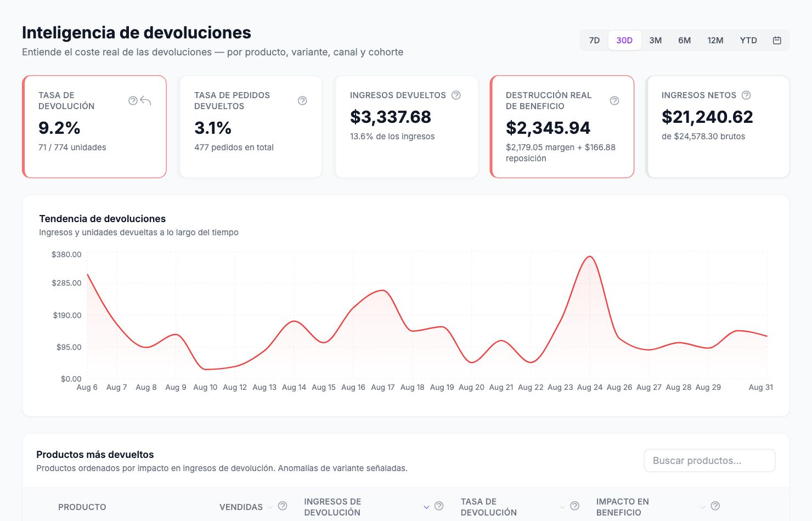Click the 'Tendencia de devoluciones' chart title
The image size is (812, 521).
(103, 219)
